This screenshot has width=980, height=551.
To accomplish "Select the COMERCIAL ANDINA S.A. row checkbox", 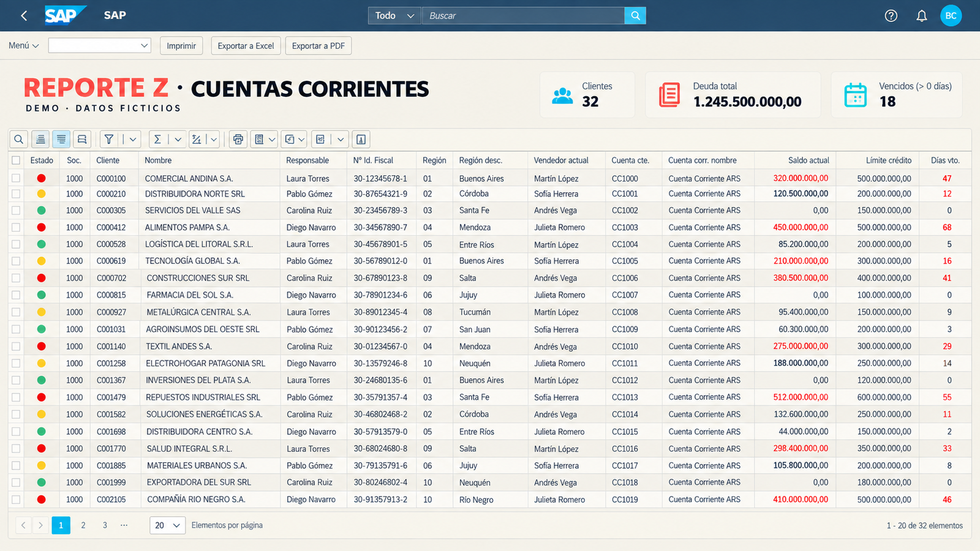I will (x=16, y=179).
